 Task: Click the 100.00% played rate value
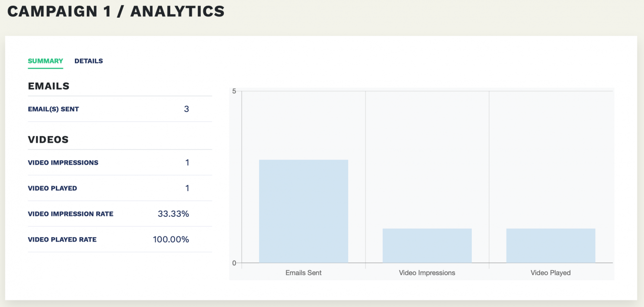(172, 239)
